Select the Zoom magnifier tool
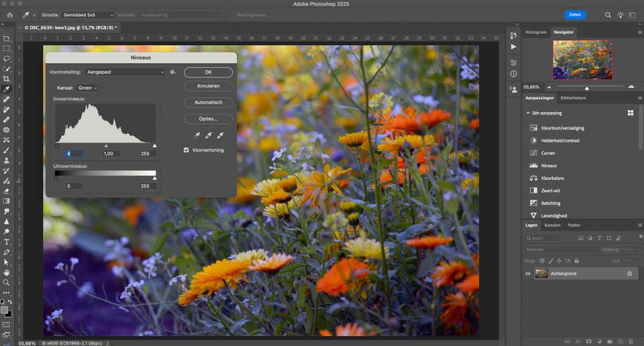The height and width of the screenshot is (346, 644). click(7, 283)
